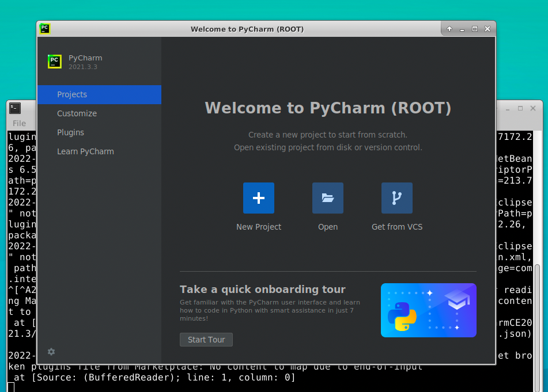The width and height of the screenshot is (548, 392).
Task: Click the Open folder icon
Action: coord(328,198)
